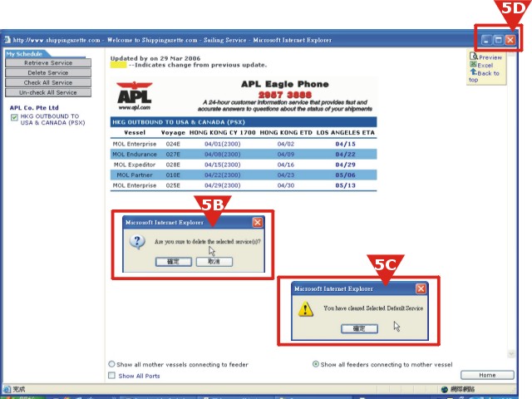Maximize the Internet Explorer window
The width and height of the screenshot is (532, 399).
(498, 40)
